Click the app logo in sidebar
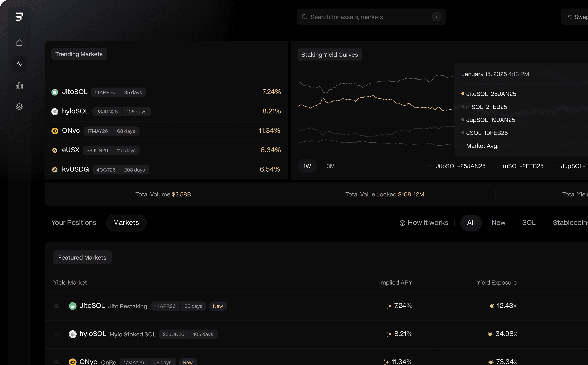Image resolution: width=588 pixels, height=365 pixels. pyautogui.click(x=19, y=17)
